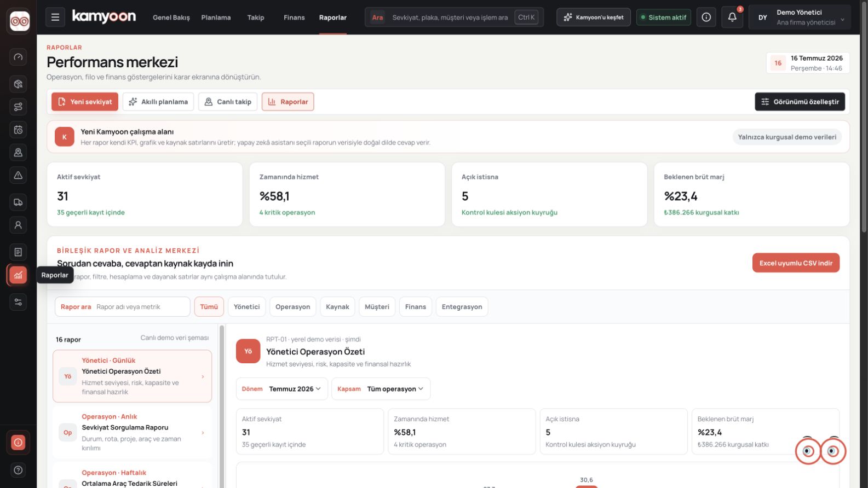Image resolution: width=868 pixels, height=488 pixels.
Task: Open the Dönem Temmuz 2026 dropdown
Action: point(282,389)
